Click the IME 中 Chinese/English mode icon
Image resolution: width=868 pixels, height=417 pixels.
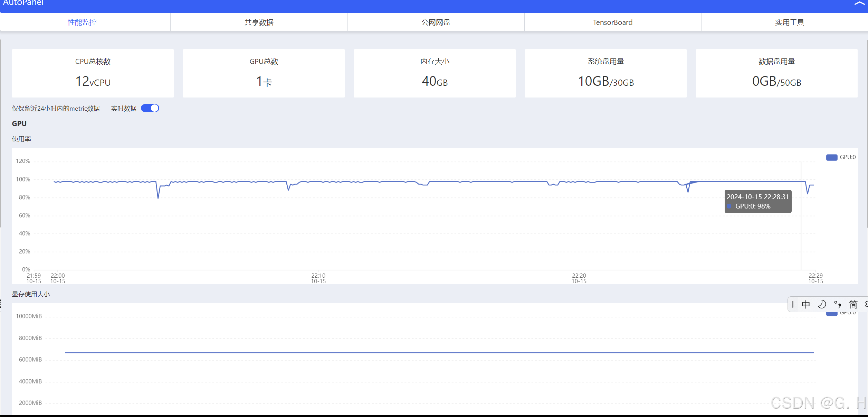(x=806, y=304)
